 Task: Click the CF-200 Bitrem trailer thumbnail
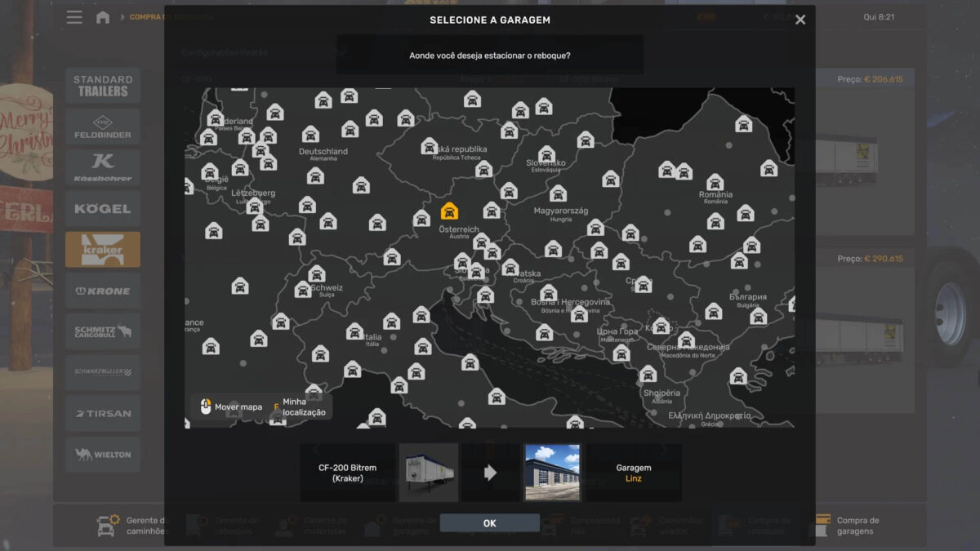click(x=429, y=473)
